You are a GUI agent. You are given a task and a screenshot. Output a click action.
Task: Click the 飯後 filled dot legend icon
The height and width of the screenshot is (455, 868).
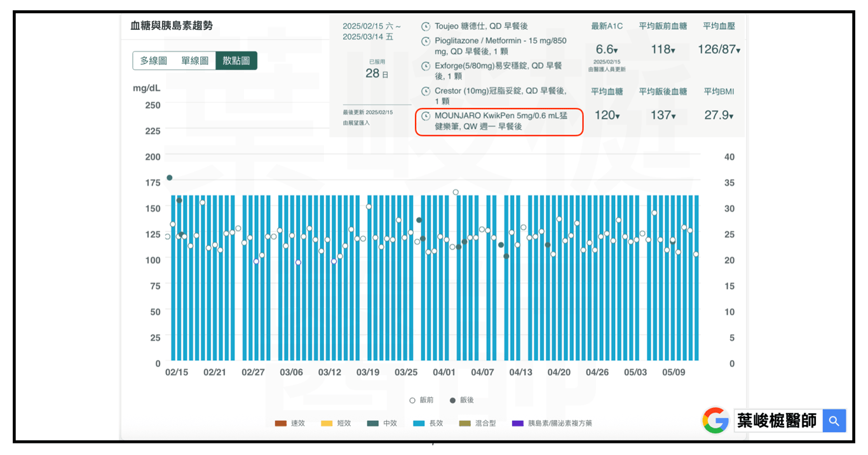[x=452, y=400]
